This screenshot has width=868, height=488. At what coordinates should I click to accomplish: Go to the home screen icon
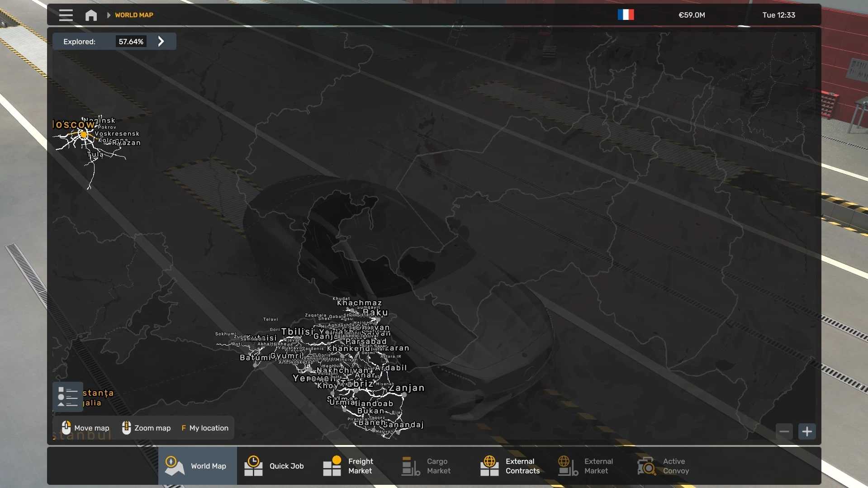pos(91,15)
